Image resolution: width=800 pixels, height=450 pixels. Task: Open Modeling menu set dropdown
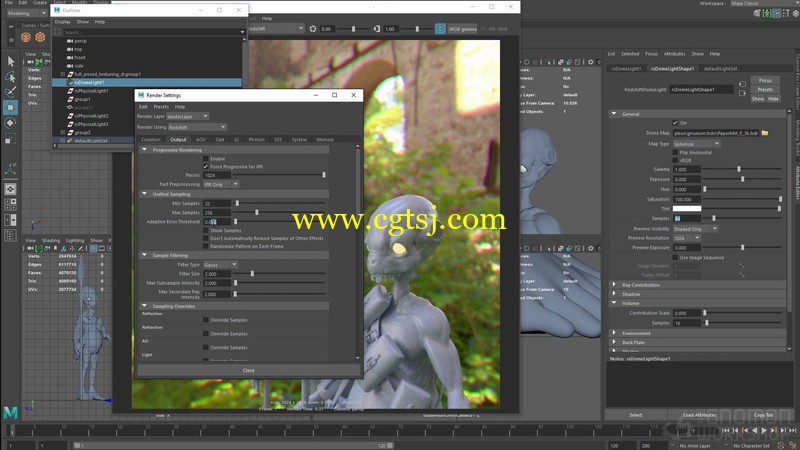[x=27, y=13]
